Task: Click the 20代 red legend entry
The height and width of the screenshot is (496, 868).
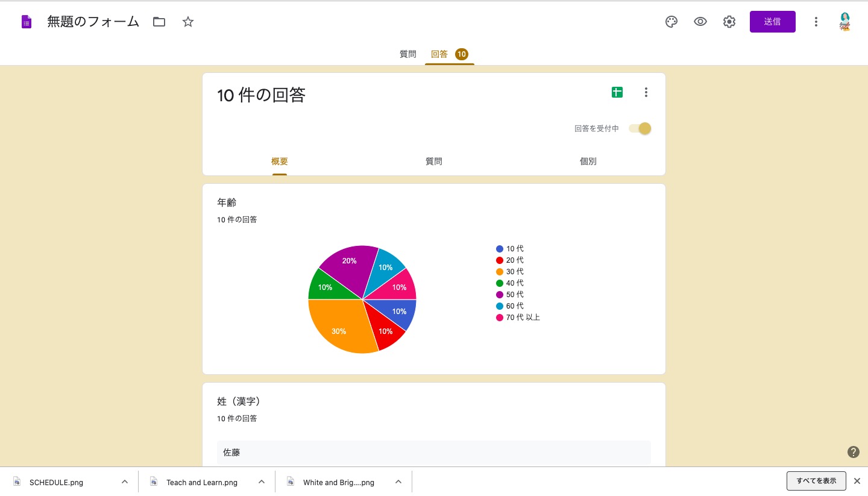Action: [510, 260]
